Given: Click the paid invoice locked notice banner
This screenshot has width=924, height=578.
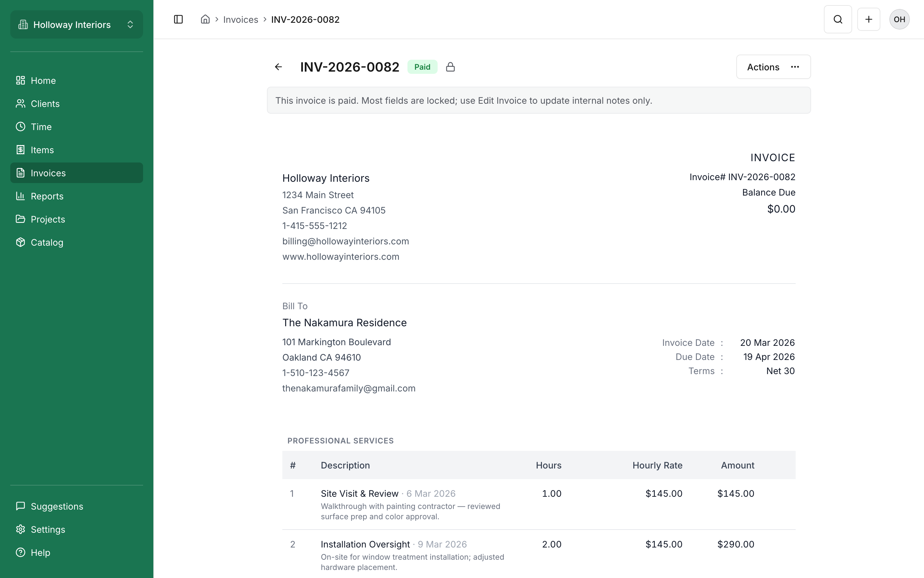Looking at the screenshot, I should [539, 100].
